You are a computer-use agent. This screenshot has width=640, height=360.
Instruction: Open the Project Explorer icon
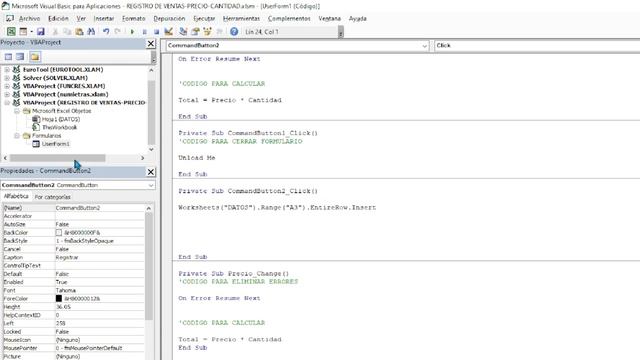point(183,31)
